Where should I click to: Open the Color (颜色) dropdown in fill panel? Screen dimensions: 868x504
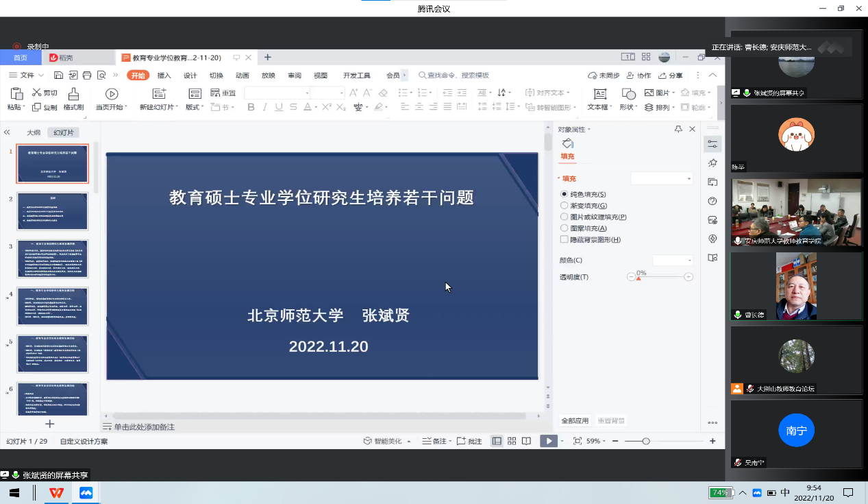pyautogui.click(x=673, y=261)
